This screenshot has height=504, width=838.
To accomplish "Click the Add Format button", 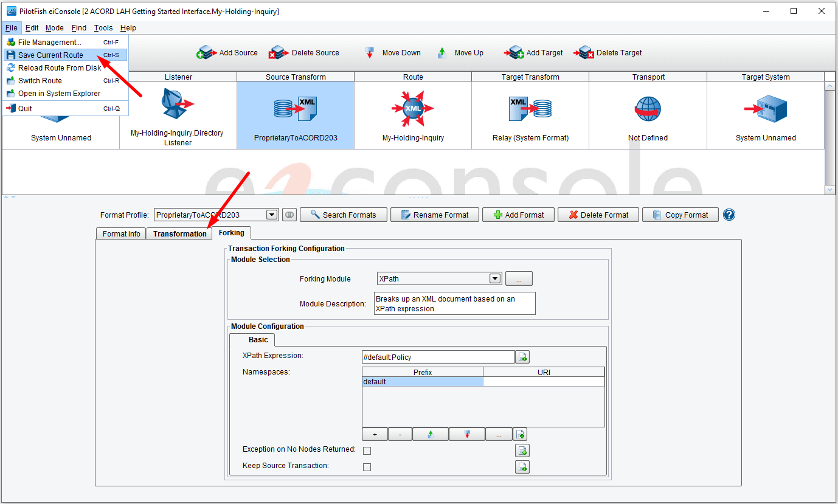I will point(518,215).
